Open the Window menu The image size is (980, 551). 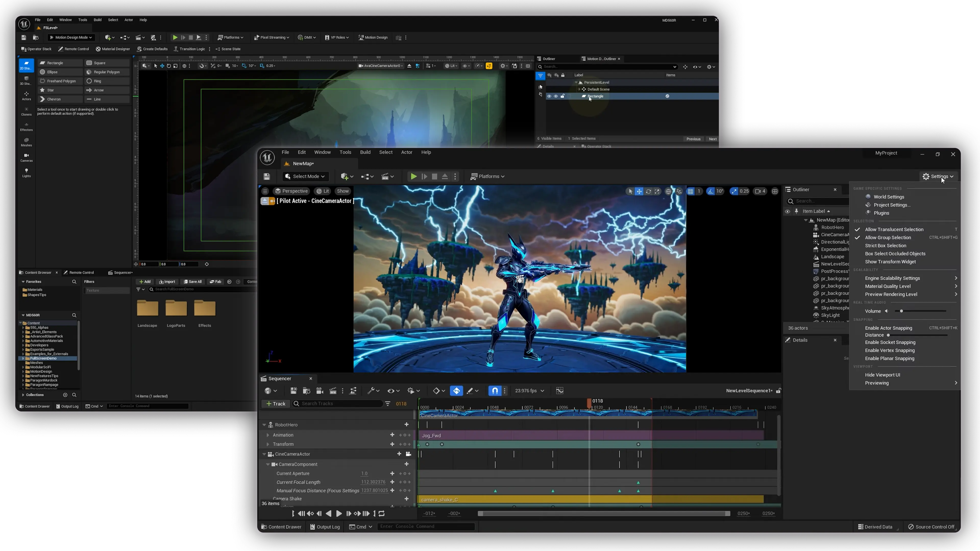322,152
